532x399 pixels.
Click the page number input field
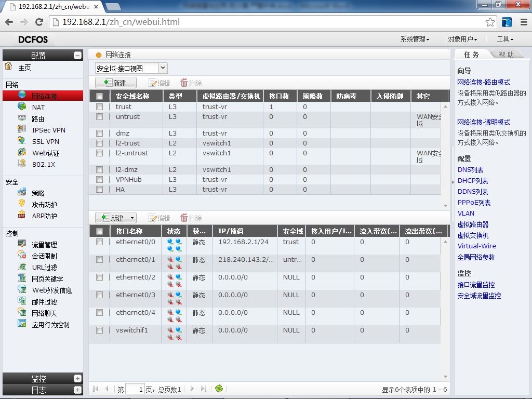coord(135,389)
